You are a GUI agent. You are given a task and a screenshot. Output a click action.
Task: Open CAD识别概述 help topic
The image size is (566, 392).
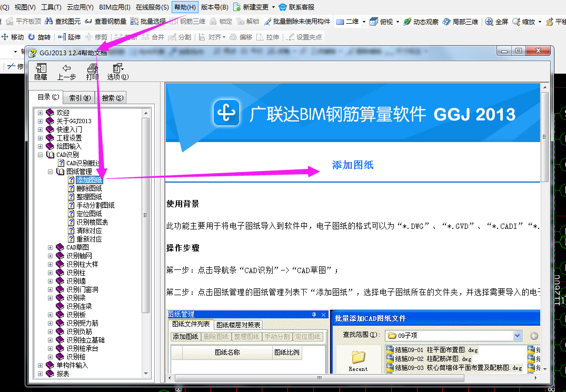point(83,163)
